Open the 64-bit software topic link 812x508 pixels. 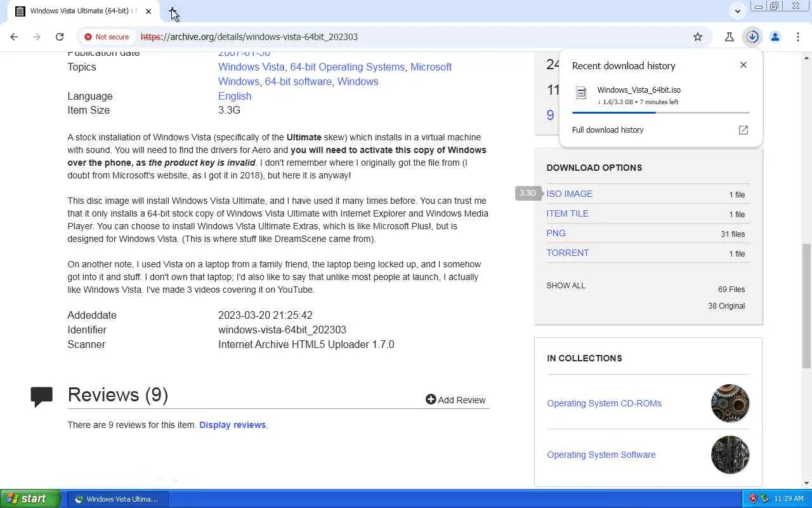pyautogui.click(x=298, y=81)
